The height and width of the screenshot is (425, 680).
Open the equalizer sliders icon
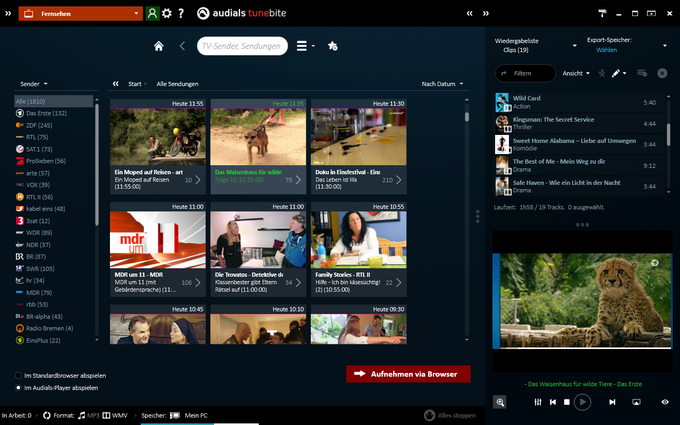click(538, 402)
